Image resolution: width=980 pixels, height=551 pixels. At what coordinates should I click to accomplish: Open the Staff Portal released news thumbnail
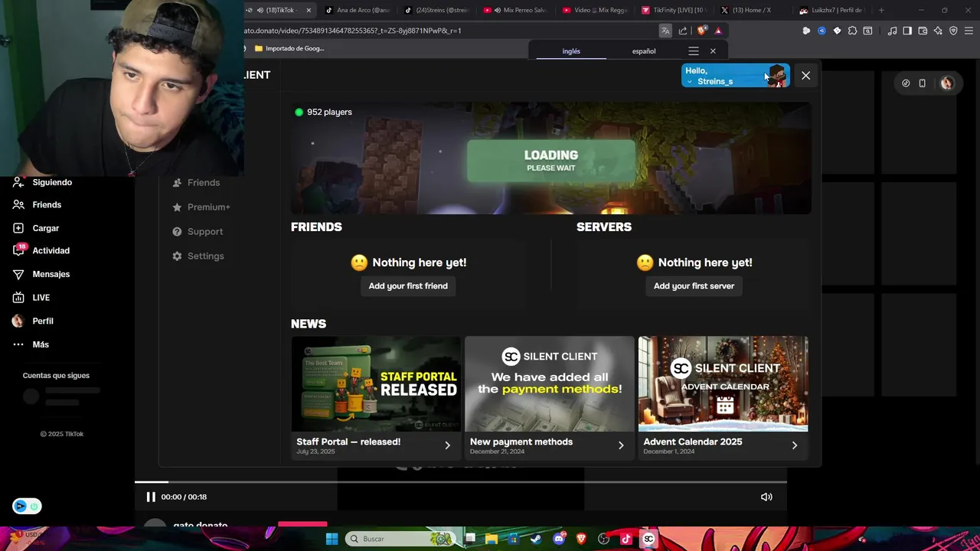point(376,384)
